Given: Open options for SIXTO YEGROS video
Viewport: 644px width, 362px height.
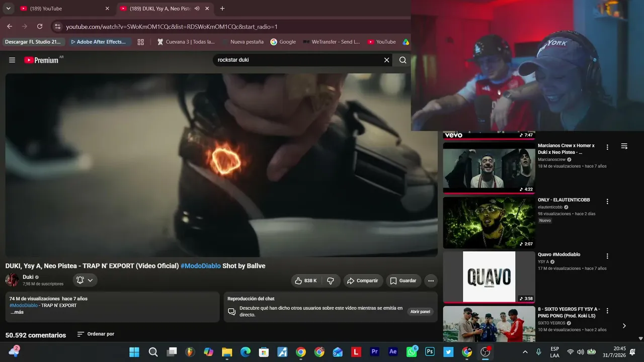Looking at the screenshot, I should [x=607, y=311].
